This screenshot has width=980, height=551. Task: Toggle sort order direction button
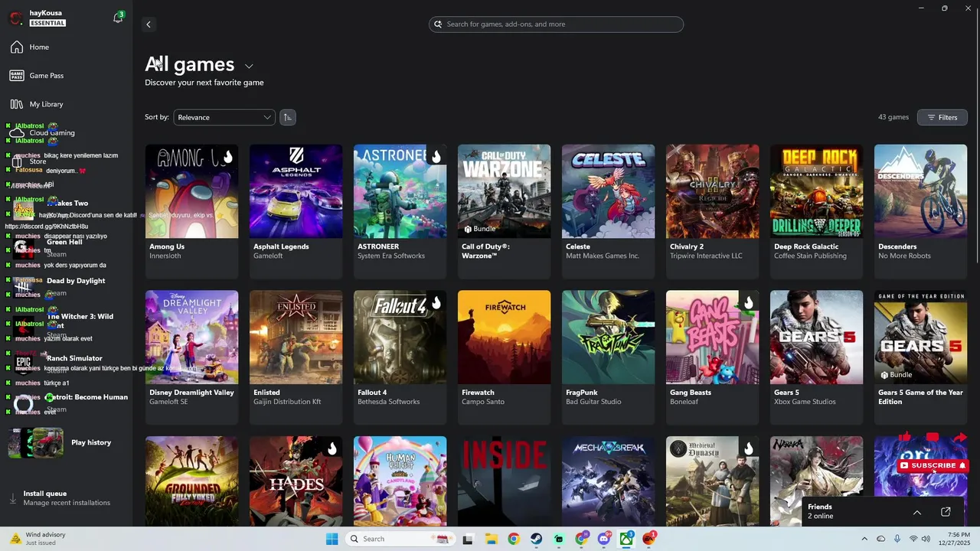click(287, 117)
